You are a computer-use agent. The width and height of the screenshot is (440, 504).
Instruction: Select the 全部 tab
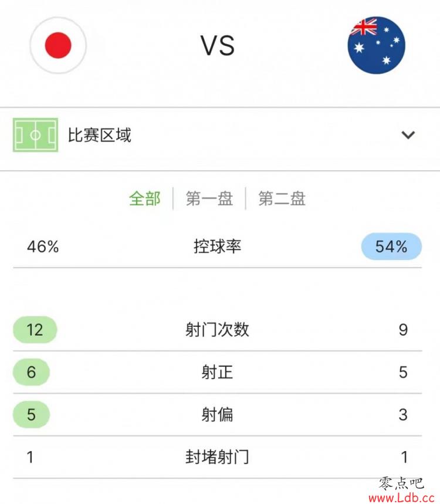[145, 198]
